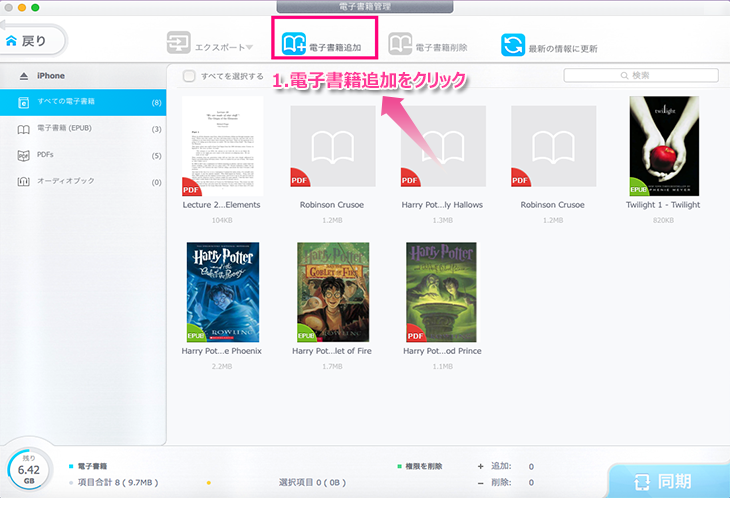The image size is (730, 510).
Task: Select すべての電子書籍 in the sidebar
Action: 83,102
